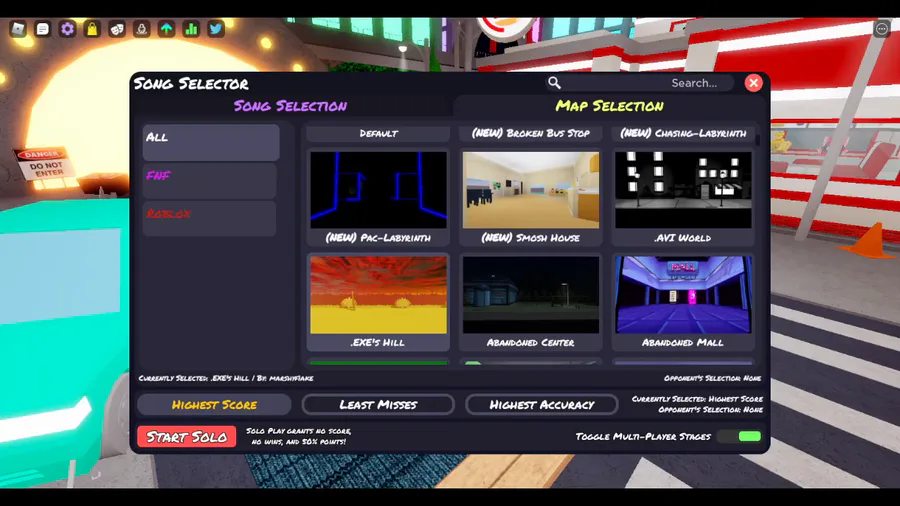Click the "Toggle Multi-Player Stages" label
The image size is (900, 506).
[x=643, y=437]
